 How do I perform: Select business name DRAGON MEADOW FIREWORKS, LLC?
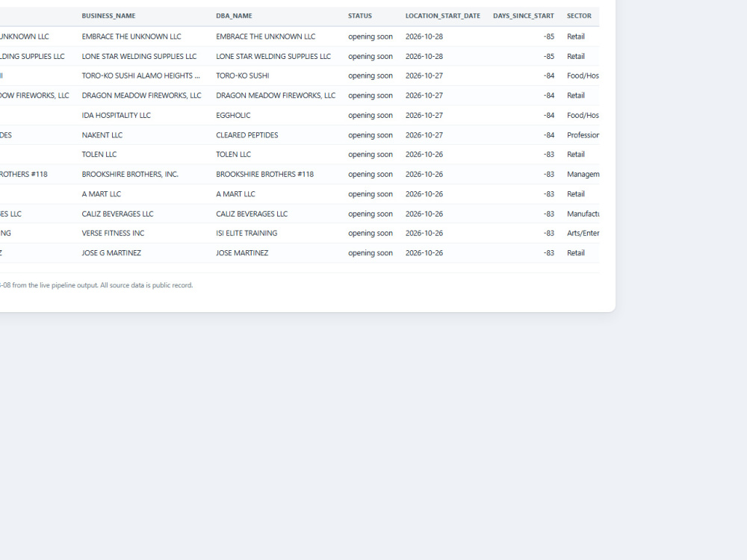141,96
